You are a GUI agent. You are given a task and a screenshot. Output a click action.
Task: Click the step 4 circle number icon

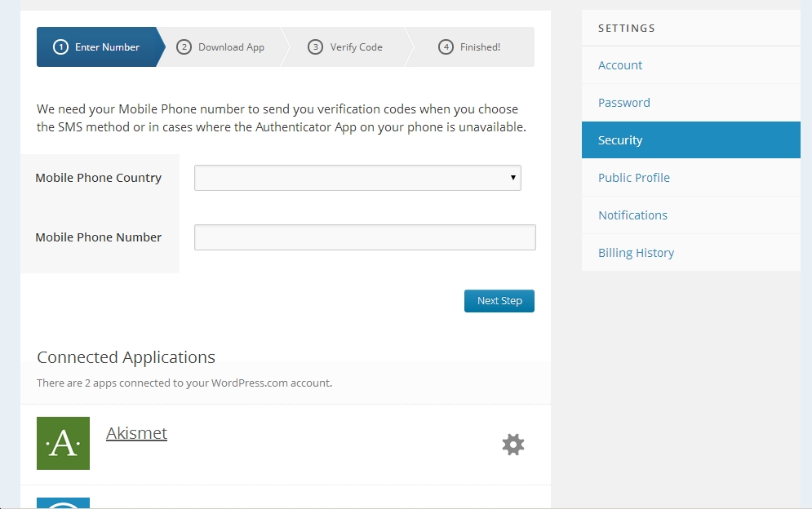tap(446, 47)
